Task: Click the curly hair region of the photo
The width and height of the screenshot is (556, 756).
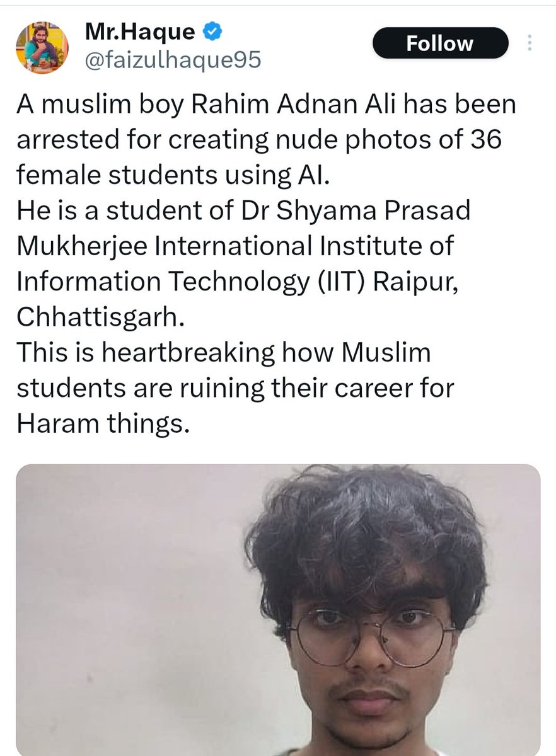Action: click(x=366, y=535)
